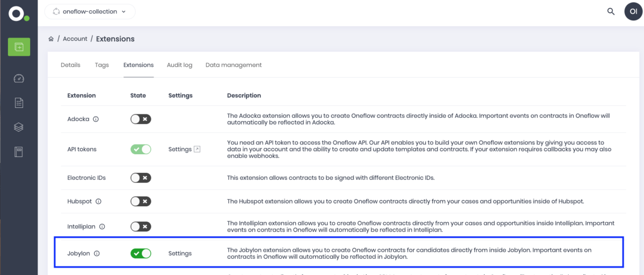This screenshot has height=275, width=644.
Task: Select the Electronic IDs extension name
Action: [x=86, y=178]
